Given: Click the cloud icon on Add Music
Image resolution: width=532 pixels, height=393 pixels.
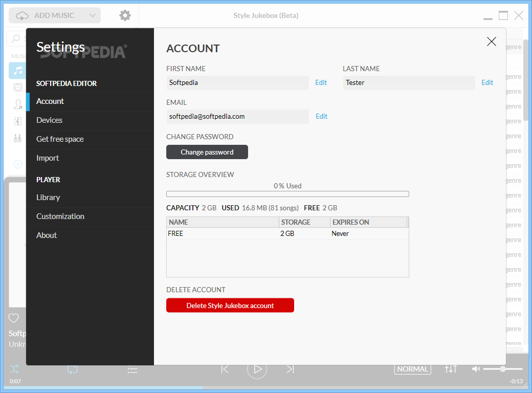Looking at the screenshot, I should [x=22, y=15].
